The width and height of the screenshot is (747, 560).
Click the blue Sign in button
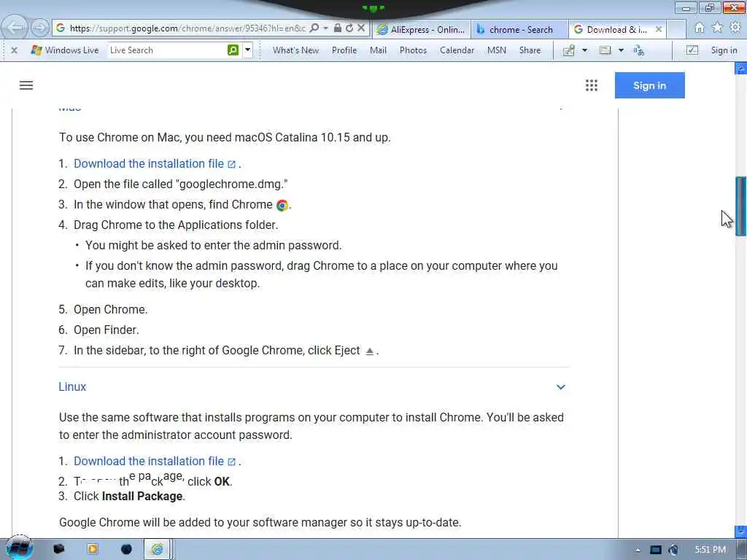pos(649,85)
